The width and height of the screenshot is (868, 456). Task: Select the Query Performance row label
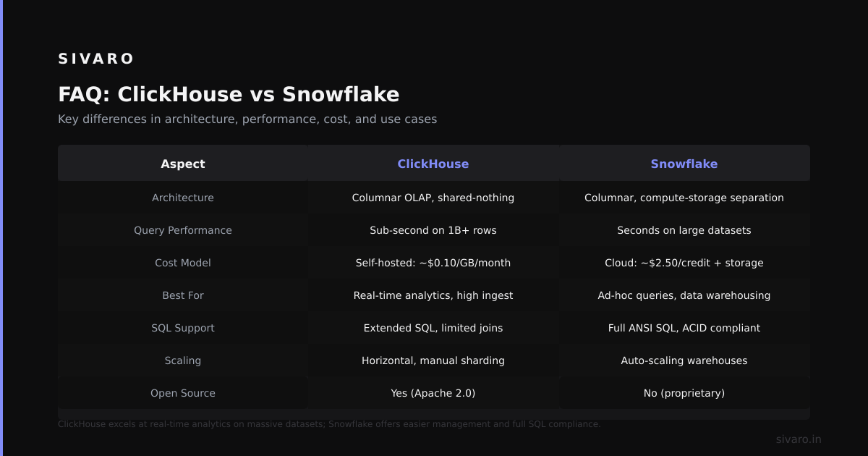[183, 230]
